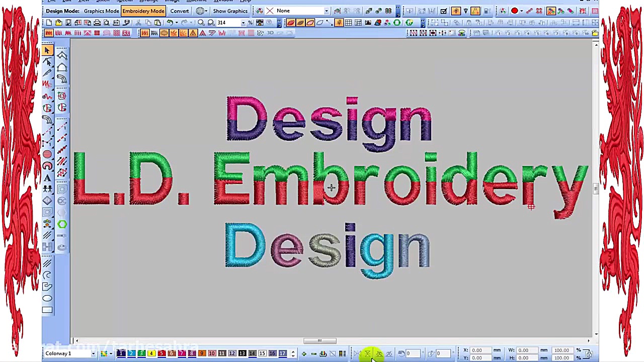Toggle Embroidery Mode off
This screenshot has height=362, width=644.
click(x=143, y=11)
